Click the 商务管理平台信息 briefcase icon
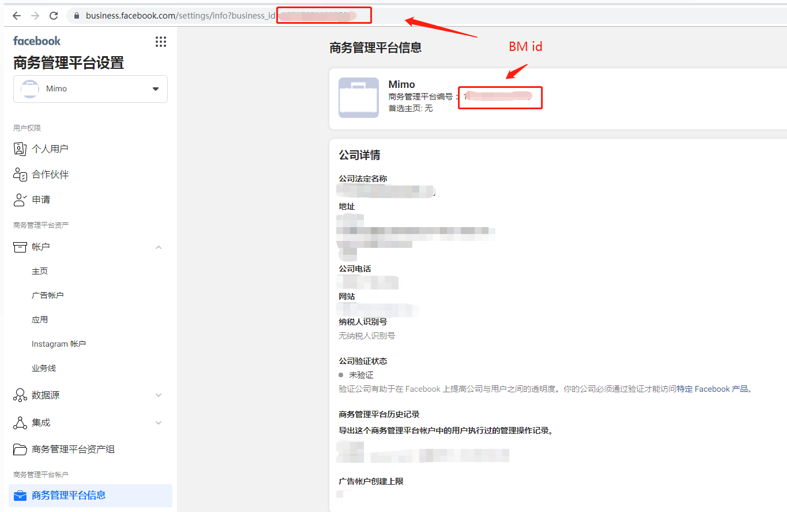Viewport: 787px width, 512px height. [20, 495]
